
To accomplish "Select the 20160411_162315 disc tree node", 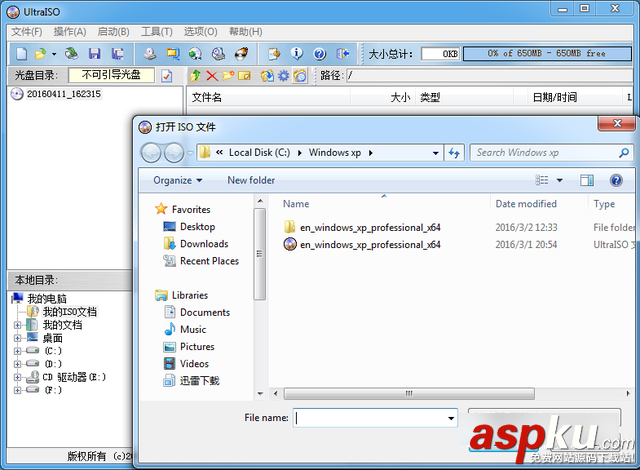I will point(64,94).
